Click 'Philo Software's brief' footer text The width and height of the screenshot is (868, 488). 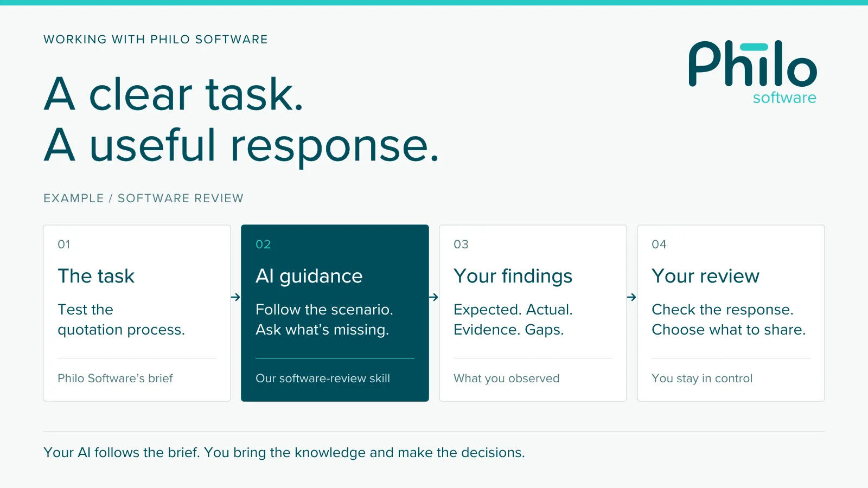[x=115, y=378]
